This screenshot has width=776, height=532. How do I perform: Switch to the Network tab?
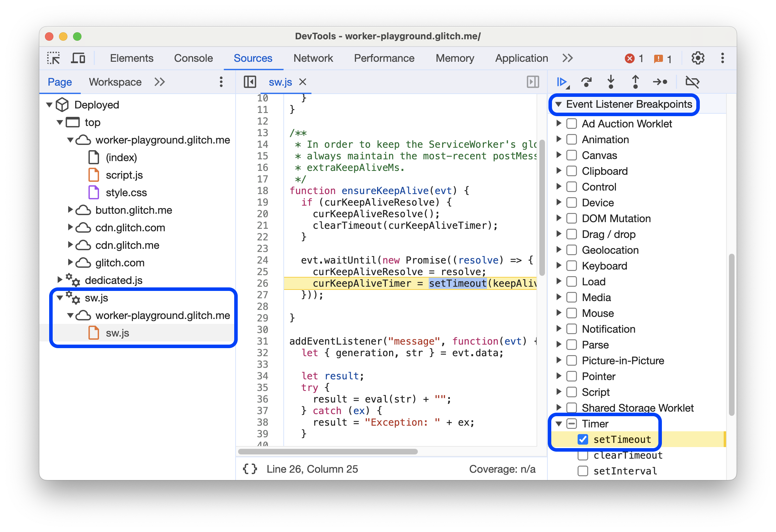point(313,58)
